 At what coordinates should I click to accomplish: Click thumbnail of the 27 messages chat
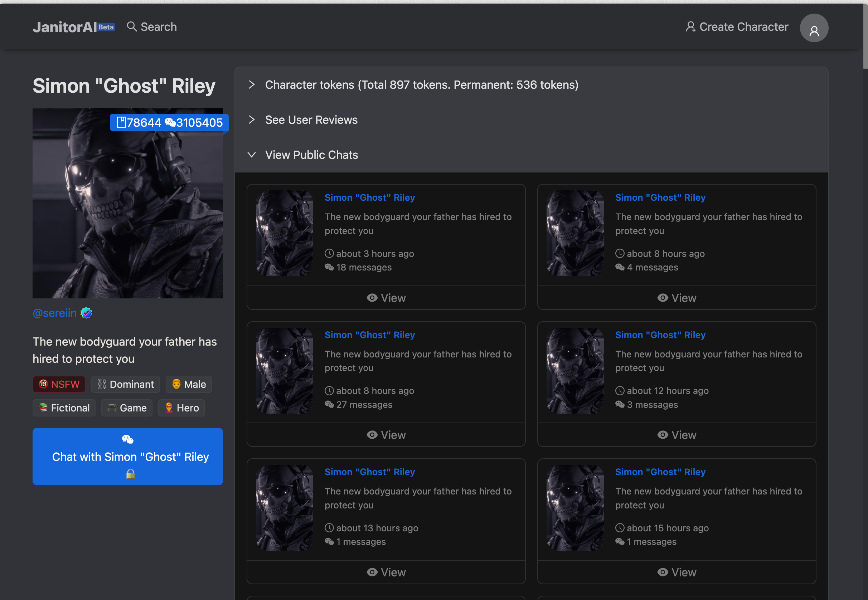pyautogui.click(x=284, y=371)
